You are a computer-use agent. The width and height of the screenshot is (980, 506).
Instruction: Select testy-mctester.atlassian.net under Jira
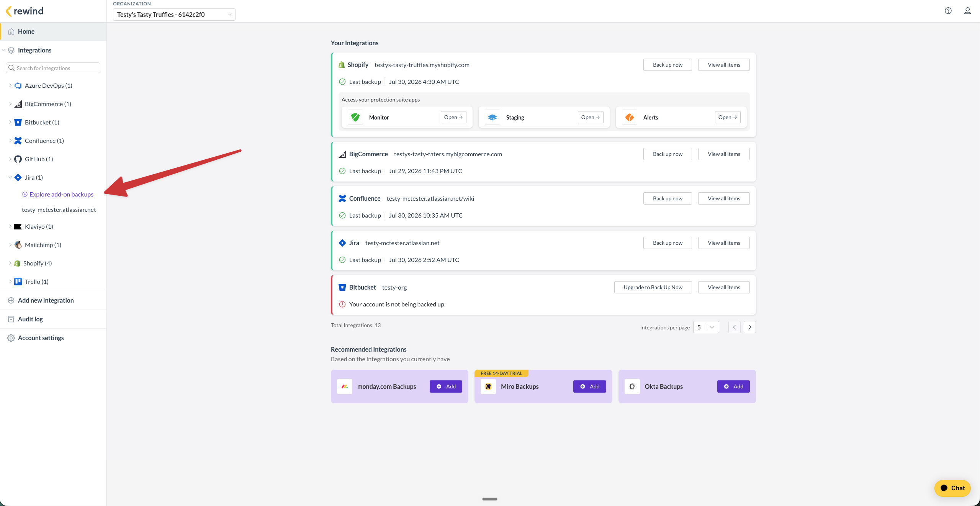point(59,210)
